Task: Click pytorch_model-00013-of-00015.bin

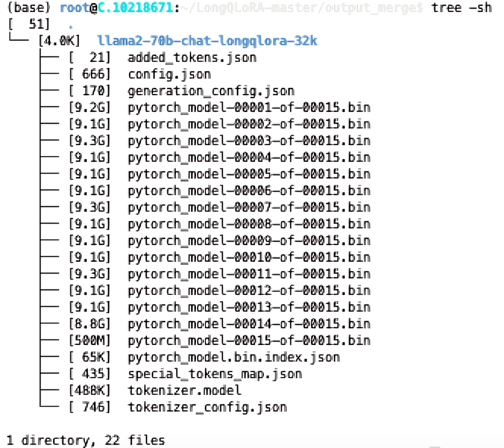Action: [x=249, y=307]
